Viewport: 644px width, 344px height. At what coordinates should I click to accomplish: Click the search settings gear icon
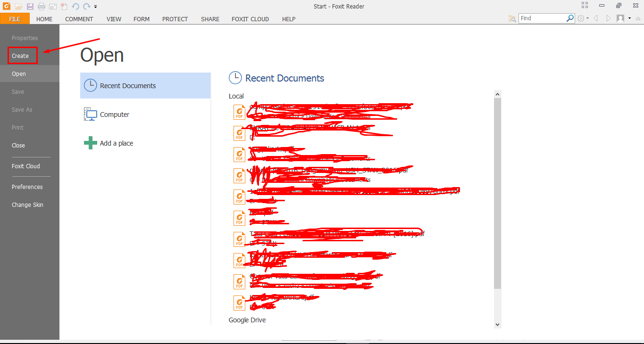[x=581, y=18]
